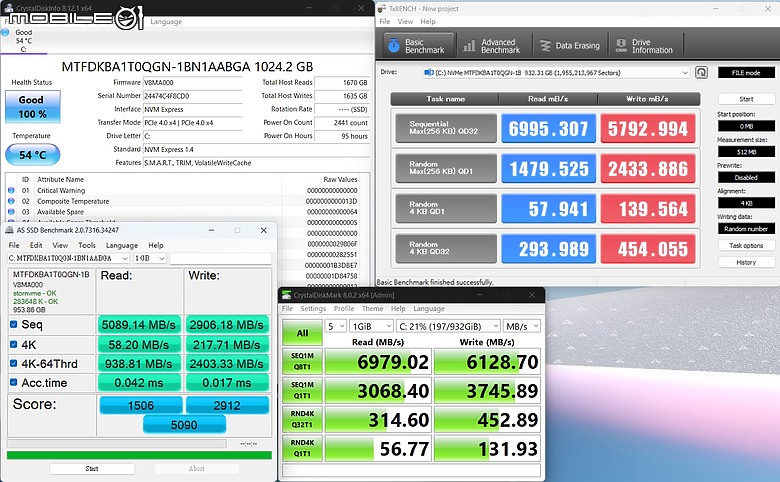Click AS SSD Start button
Screen dimensions: 780x482
click(x=92, y=469)
